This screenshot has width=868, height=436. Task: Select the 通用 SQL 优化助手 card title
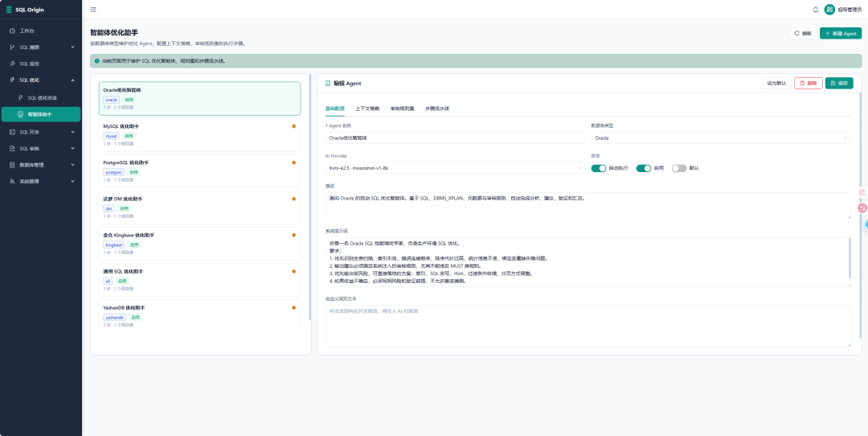pyautogui.click(x=123, y=271)
